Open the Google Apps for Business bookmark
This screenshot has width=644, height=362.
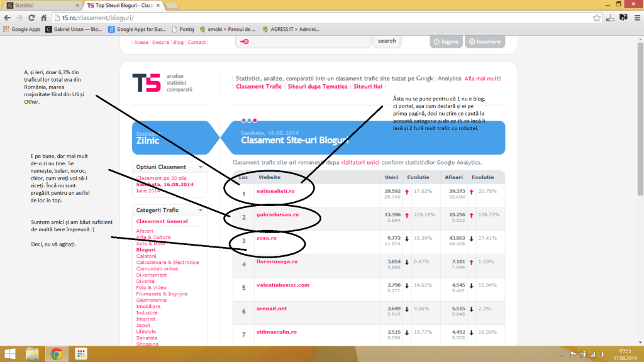tap(137, 29)
